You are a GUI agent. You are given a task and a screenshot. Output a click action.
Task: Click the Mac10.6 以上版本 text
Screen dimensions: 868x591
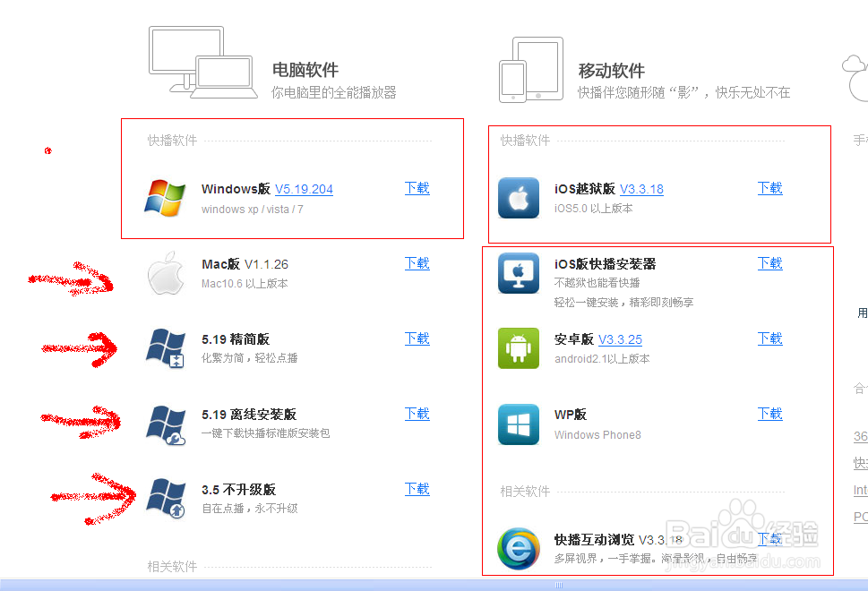(x=245, y=284)
